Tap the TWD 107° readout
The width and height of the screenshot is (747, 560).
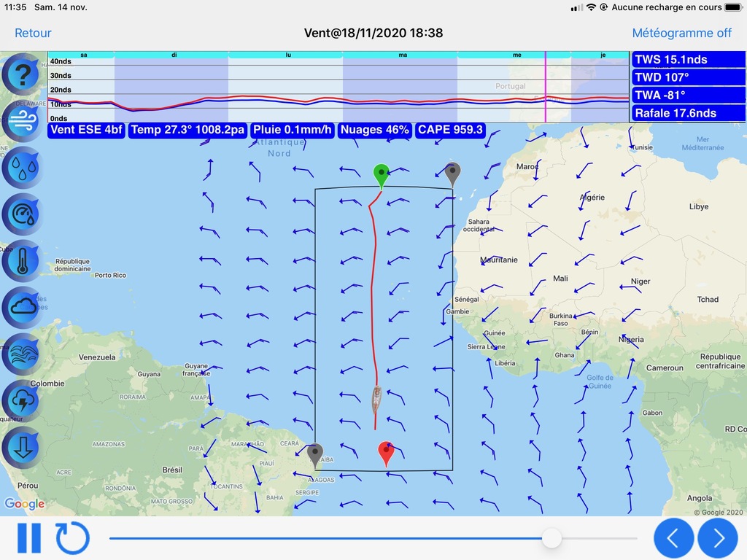[x=688, y=77]
